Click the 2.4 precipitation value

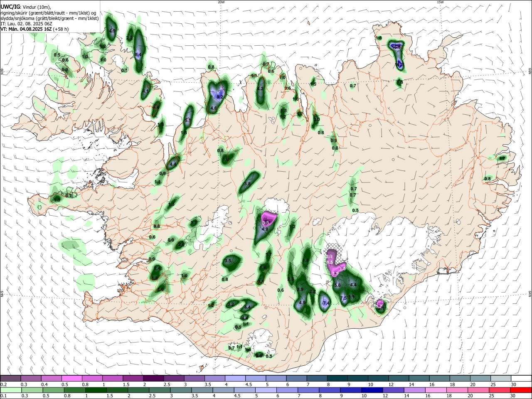[x=157, y=268]
